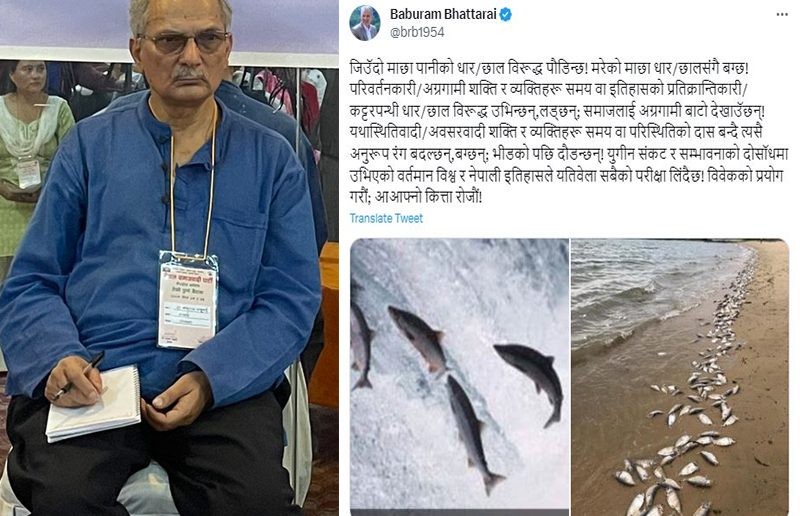Click the rightmost jumping fish in salmon photo
Viewport: 800px width, 516px height.
point(531,379)
